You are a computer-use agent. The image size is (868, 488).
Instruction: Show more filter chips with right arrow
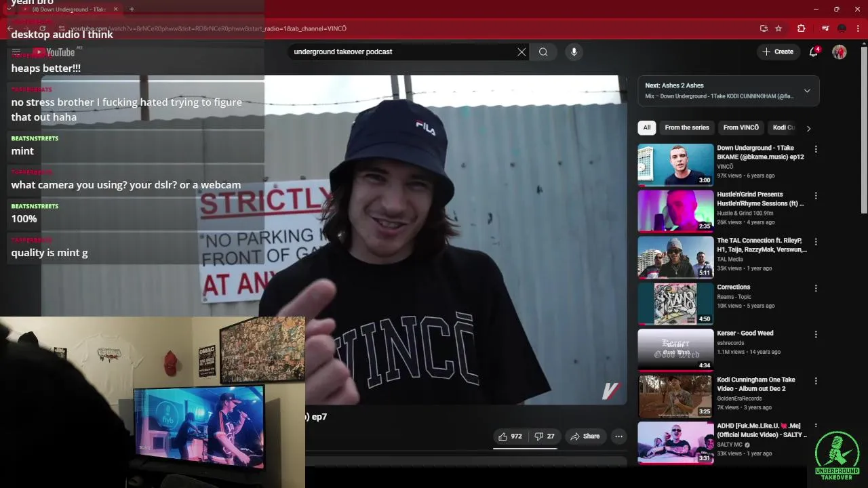coord(808,128)
